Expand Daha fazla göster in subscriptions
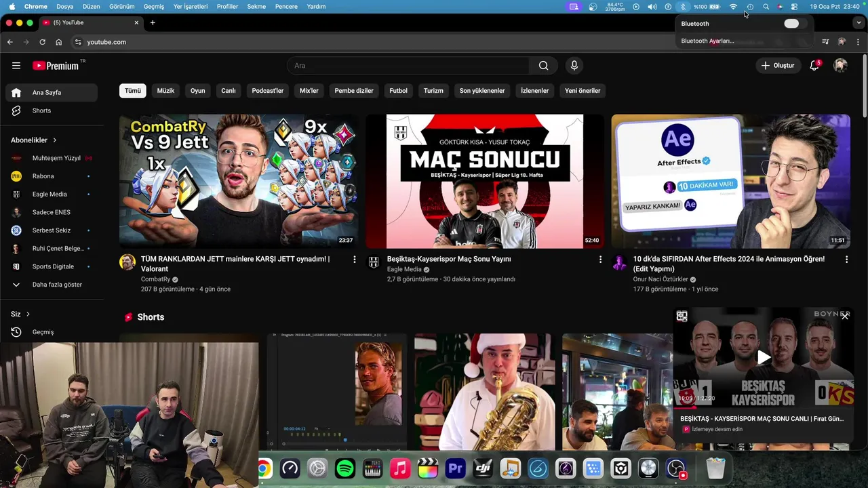Viewport: 868px width, 488px height. pyautogui.click(x=52, y=285)
